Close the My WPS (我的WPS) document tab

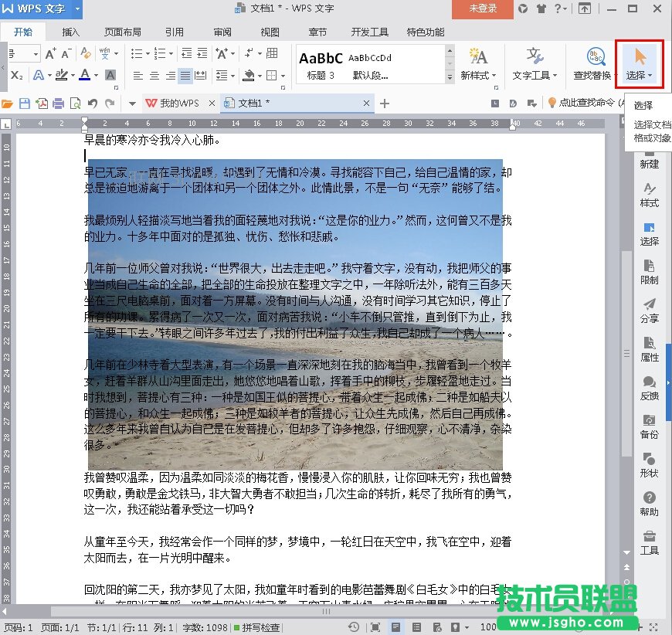(x=212, y=104)
